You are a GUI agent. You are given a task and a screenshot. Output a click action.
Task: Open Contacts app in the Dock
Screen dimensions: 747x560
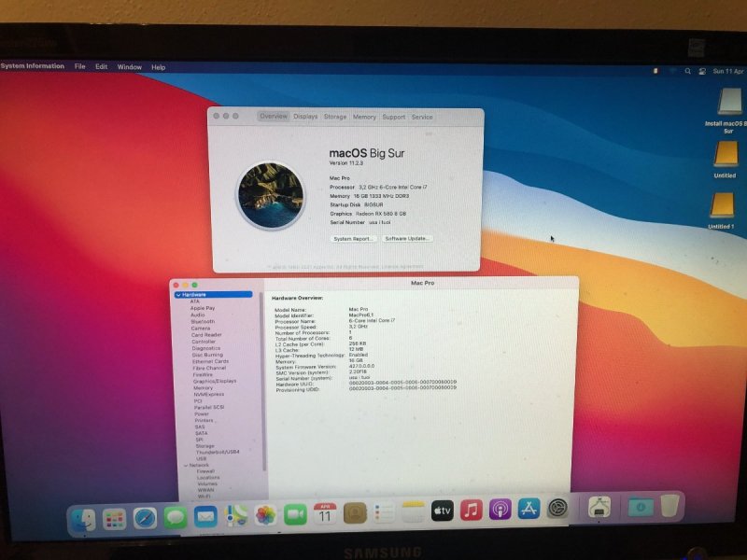click(x=355, y=512)
